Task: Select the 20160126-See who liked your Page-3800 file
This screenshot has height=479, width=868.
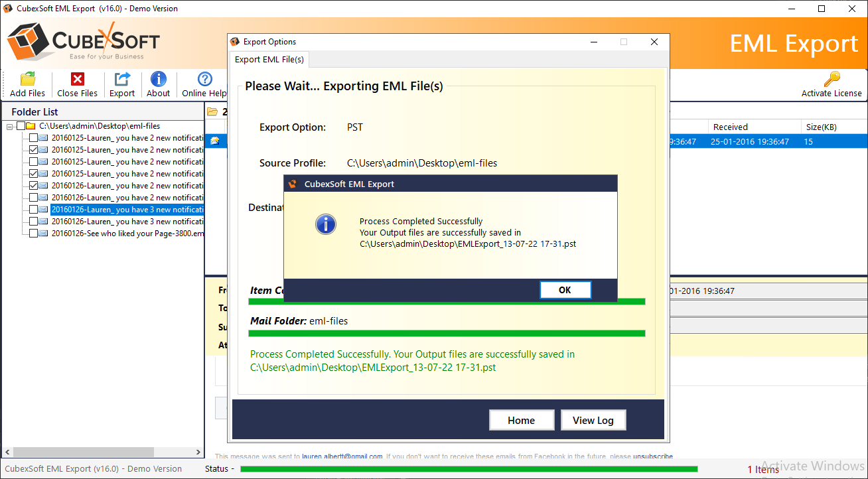Action: coord(128,234)
